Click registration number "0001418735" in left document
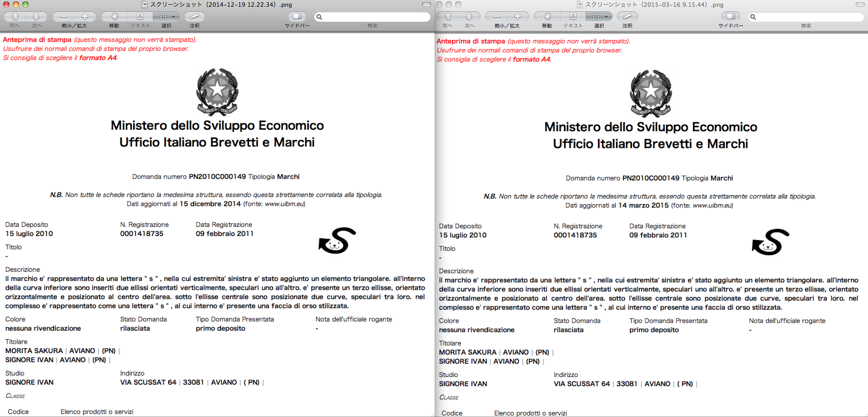Image resolution: width=868 pixels, height=417 pixels. coord(142,234)
